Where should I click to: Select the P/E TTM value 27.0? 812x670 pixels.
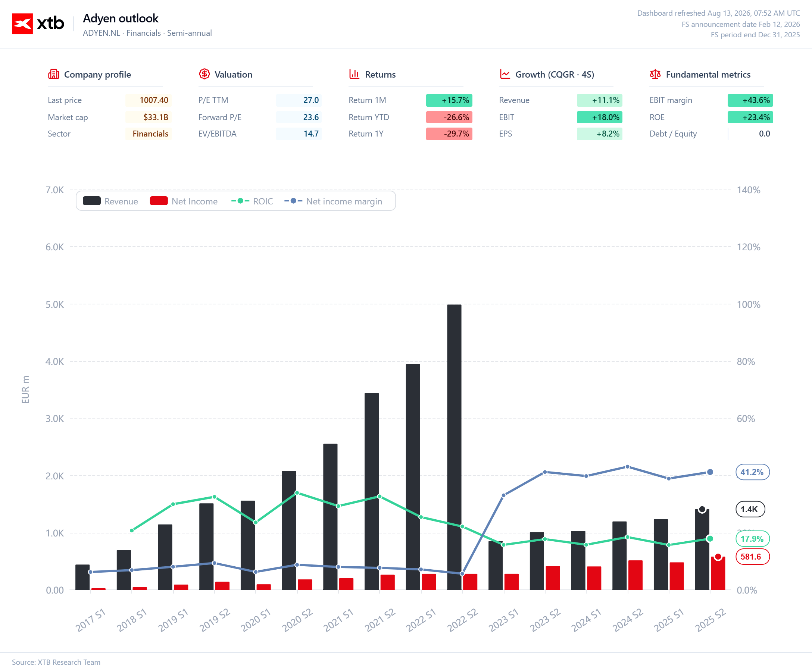coord(299,100)
